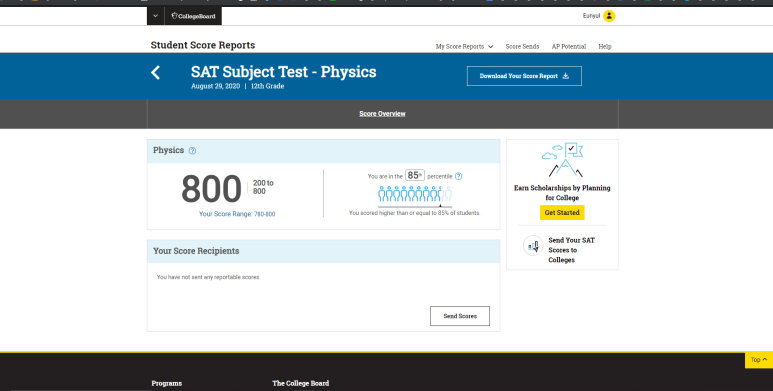Click the percentile people graphic
Screen dimensions: 773x391
(x=415, y=195)
